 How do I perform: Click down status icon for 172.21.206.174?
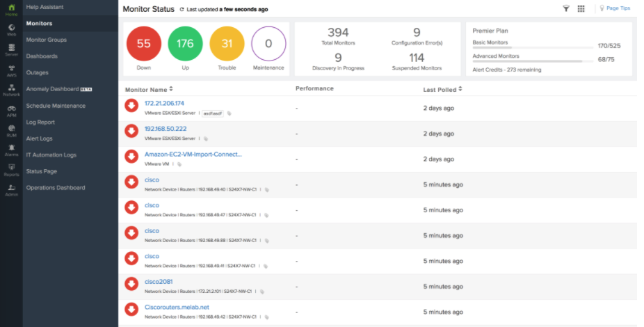point(131,106)
